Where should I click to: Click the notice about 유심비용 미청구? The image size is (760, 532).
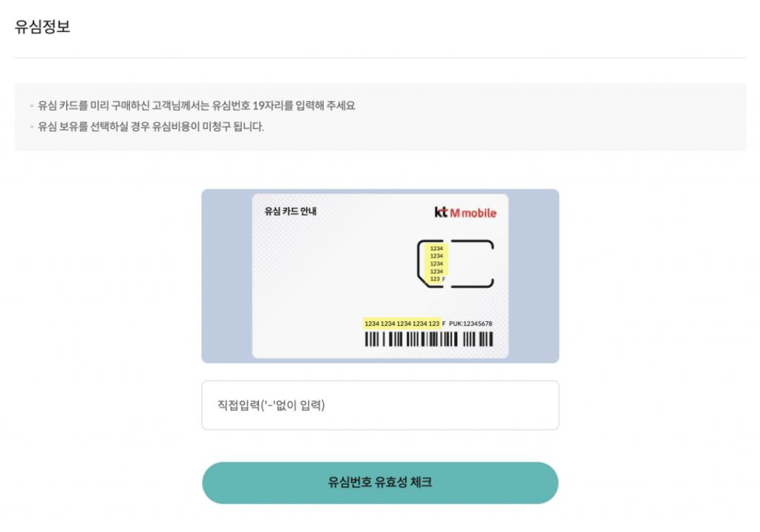[151, 126]
